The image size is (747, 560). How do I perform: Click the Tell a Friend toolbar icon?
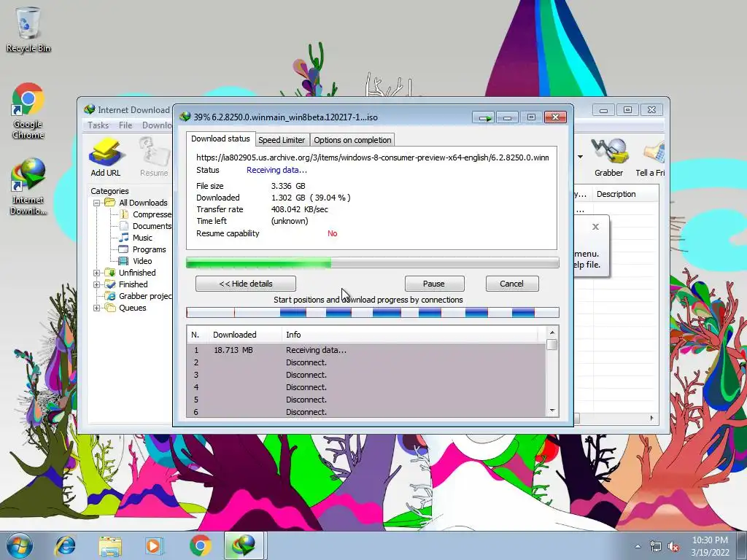coord(650,157)
